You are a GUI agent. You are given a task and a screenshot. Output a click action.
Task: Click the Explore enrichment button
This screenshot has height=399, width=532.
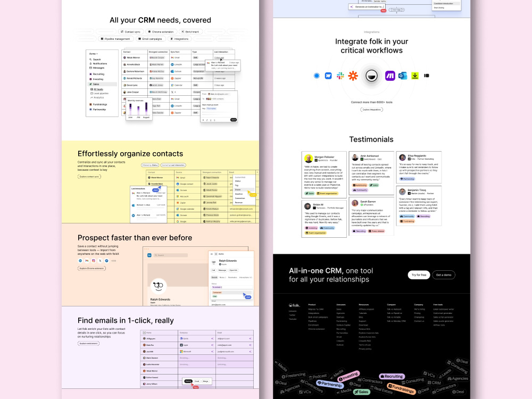[88, 343]
